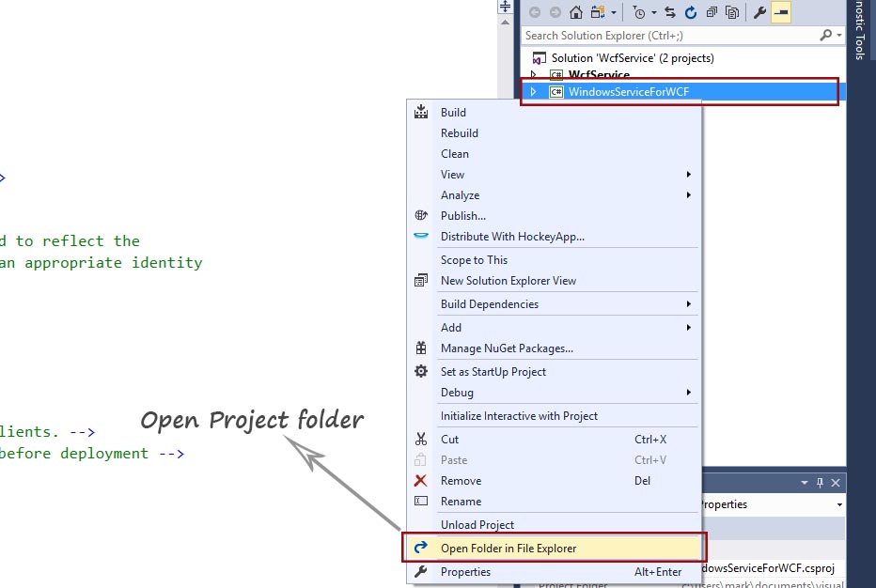Close the Properties panel

click(x=836, y=483)
